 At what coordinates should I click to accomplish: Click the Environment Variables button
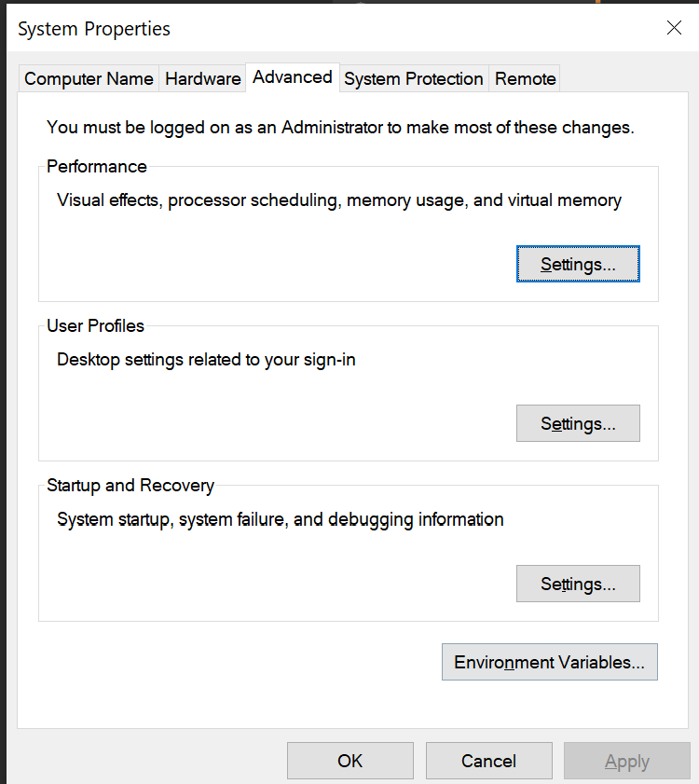point(549,662)
